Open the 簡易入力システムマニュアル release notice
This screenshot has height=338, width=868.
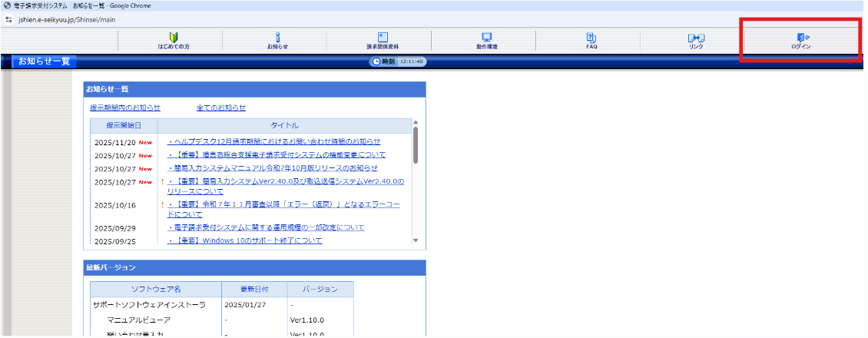pyautogui.click(x=273, y=167)
